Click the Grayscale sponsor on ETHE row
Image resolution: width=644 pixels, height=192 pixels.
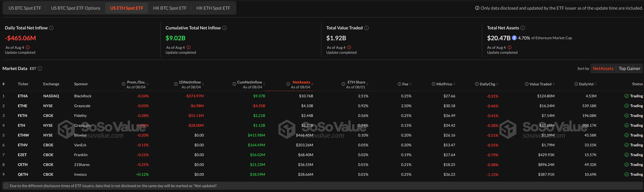[x=82, y=106]
